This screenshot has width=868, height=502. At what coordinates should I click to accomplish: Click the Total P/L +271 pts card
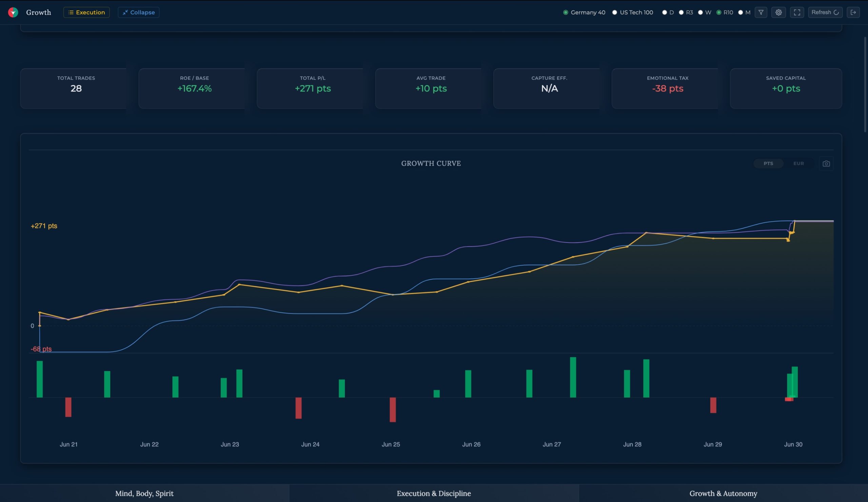point(310,88)
